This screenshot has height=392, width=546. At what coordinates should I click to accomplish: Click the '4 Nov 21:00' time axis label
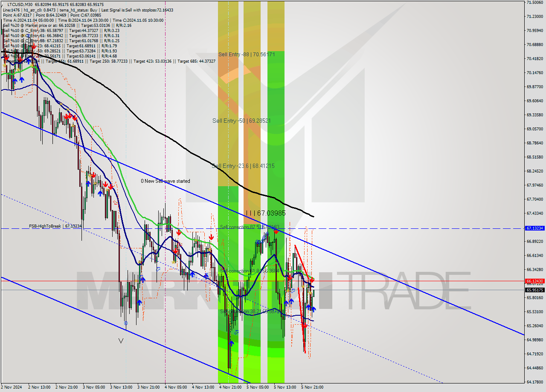click(x=231, y=387)
